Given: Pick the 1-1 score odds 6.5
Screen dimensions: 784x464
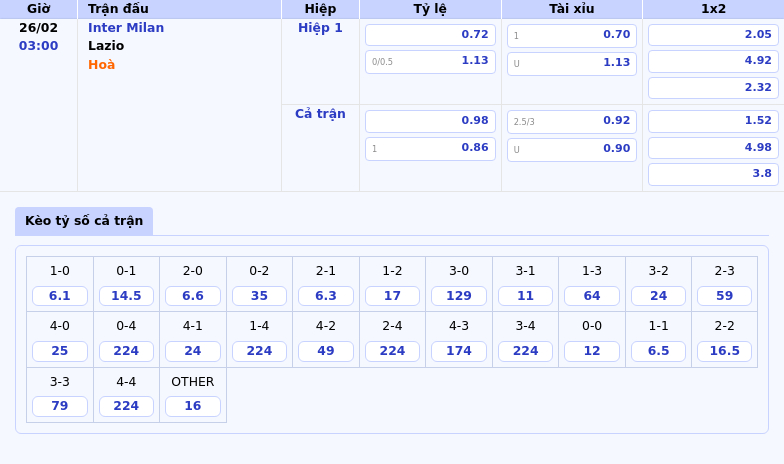Looking at the screenshot, I should (658, 350).
